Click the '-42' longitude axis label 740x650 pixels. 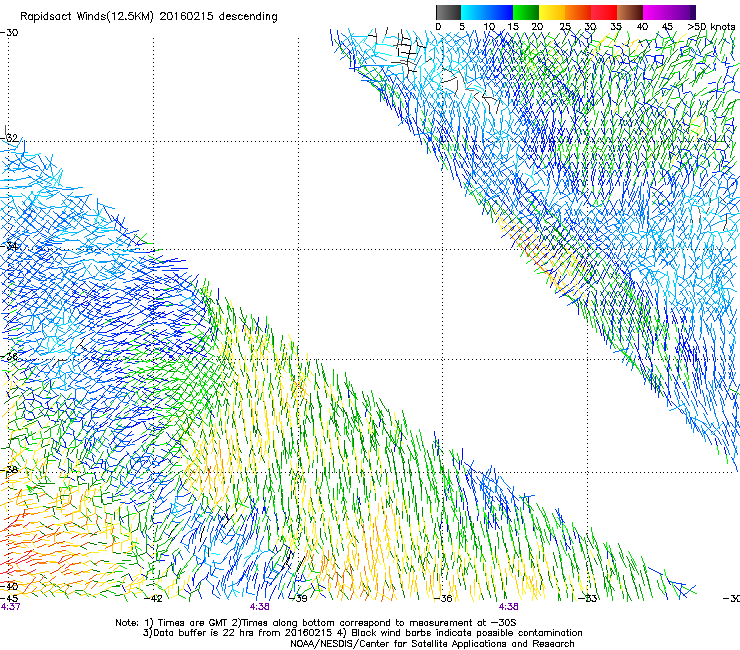153,599
